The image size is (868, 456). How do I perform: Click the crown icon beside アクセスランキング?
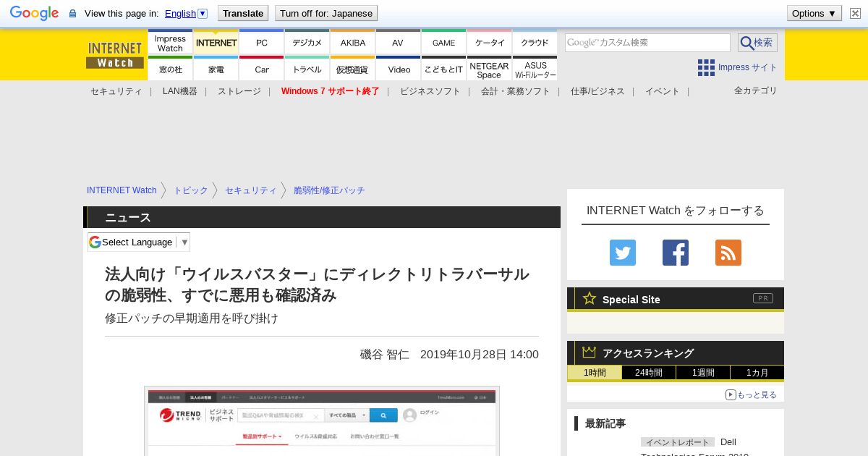[x=590, y=352]
